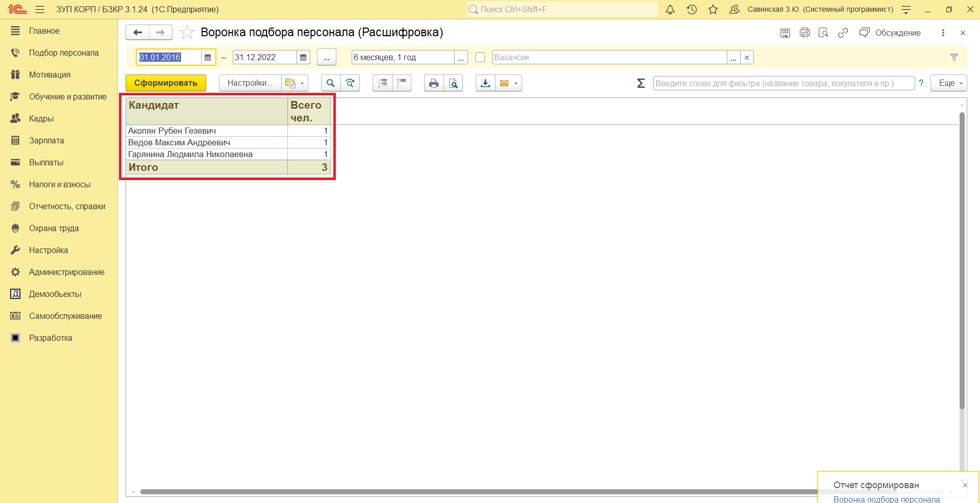Click the print report icon
980x503 pixels.
pyautogui.click(x=433, y=83)
